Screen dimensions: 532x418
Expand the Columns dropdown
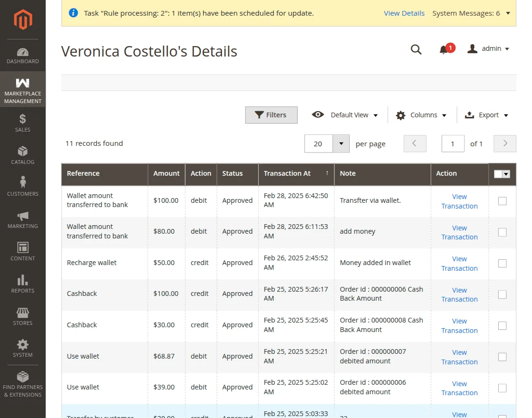pyautogui.click(x=422, y=115)
